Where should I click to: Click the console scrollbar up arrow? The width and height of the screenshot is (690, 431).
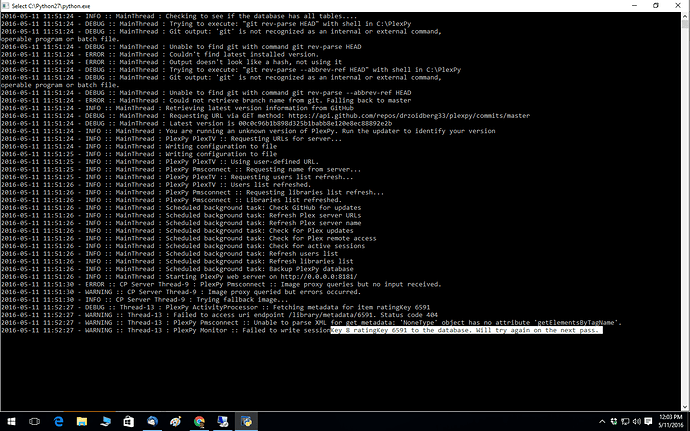tap(685, 16)
